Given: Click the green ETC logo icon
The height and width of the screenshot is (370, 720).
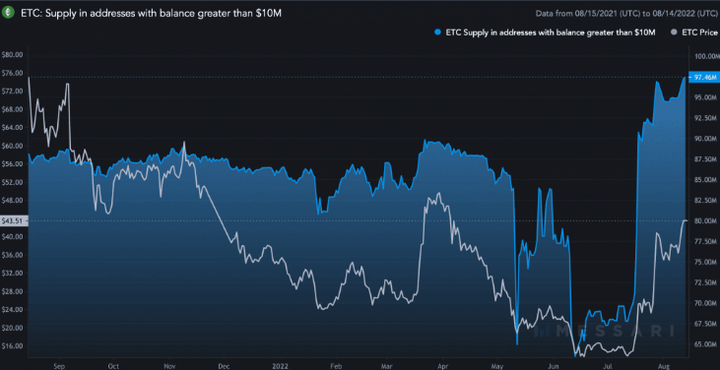Looking at the screenshot, I should point(8,13).
